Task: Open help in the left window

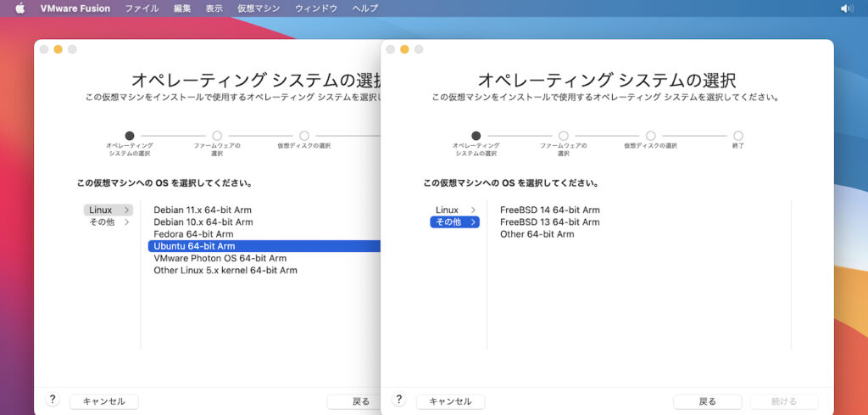Action: coord(52,400)
